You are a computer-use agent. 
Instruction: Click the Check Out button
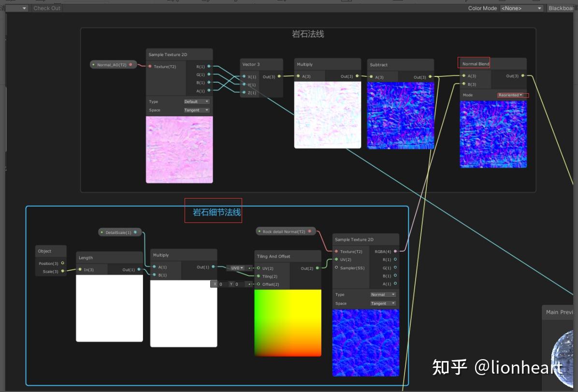tap(46, 8)
